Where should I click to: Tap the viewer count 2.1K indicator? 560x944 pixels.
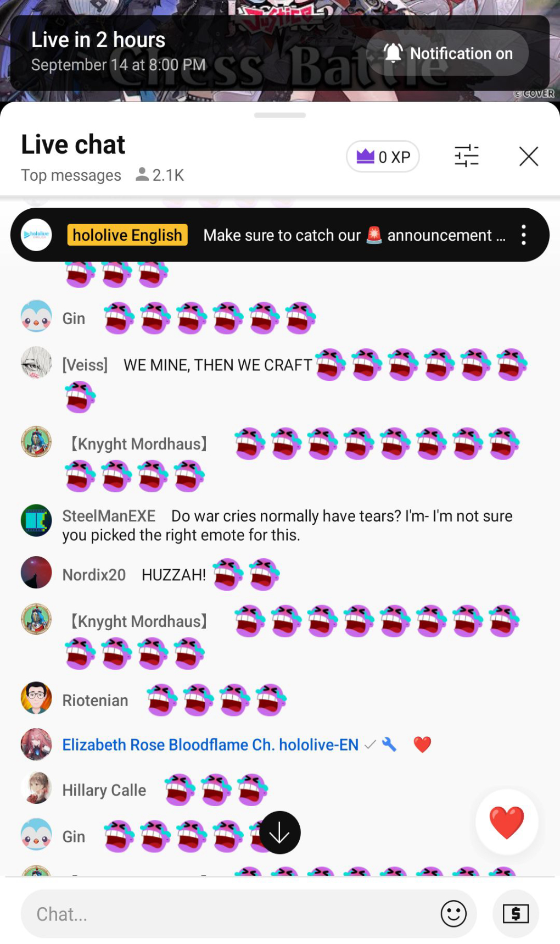tap(160, 175)
